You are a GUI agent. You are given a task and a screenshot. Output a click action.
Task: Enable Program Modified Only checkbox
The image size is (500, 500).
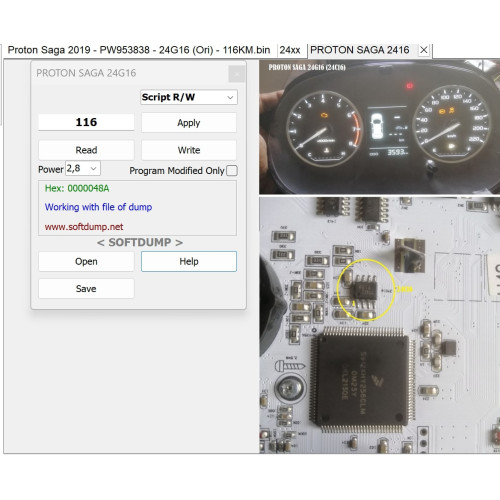(232, 171)
